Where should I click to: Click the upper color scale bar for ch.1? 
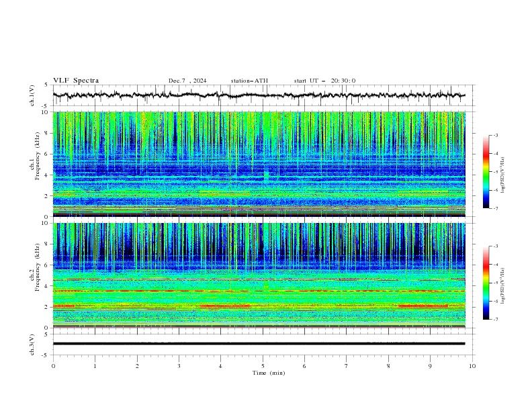point(486,172)
